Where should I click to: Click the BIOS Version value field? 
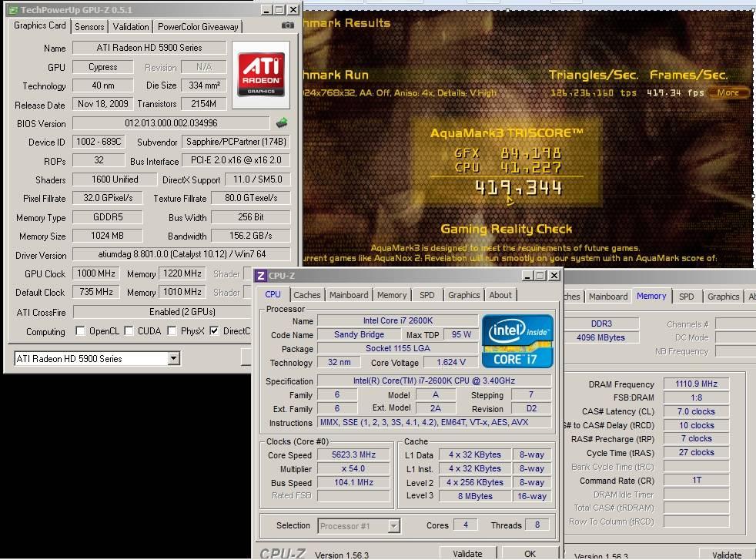coord(171,123)
